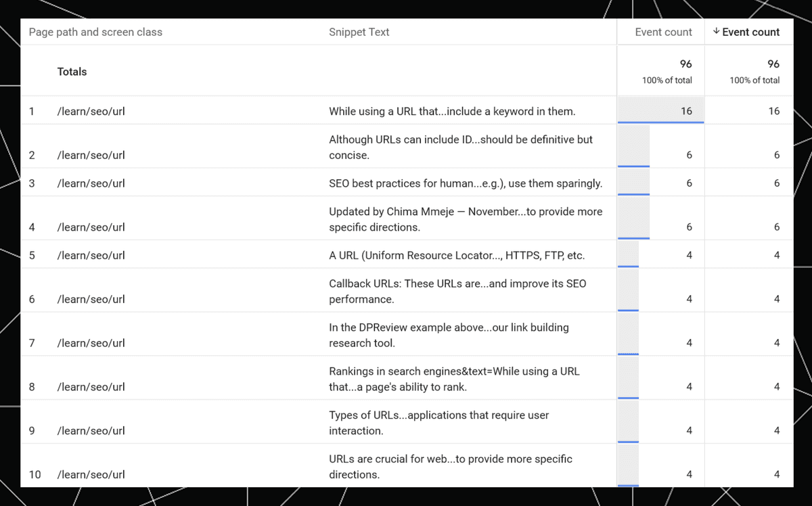
Task: Select 'URLs are crucial for web' snippet
Action: tap(451, 467)
